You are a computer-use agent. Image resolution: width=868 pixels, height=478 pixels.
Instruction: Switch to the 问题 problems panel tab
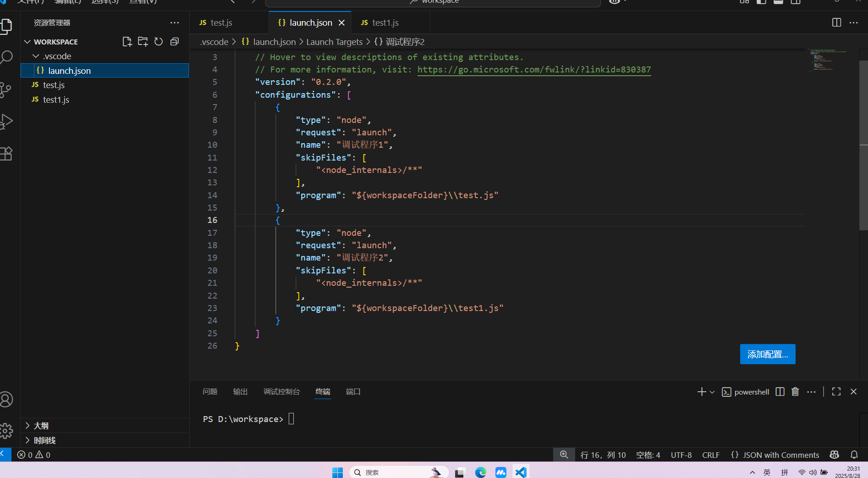click(210, 392)
